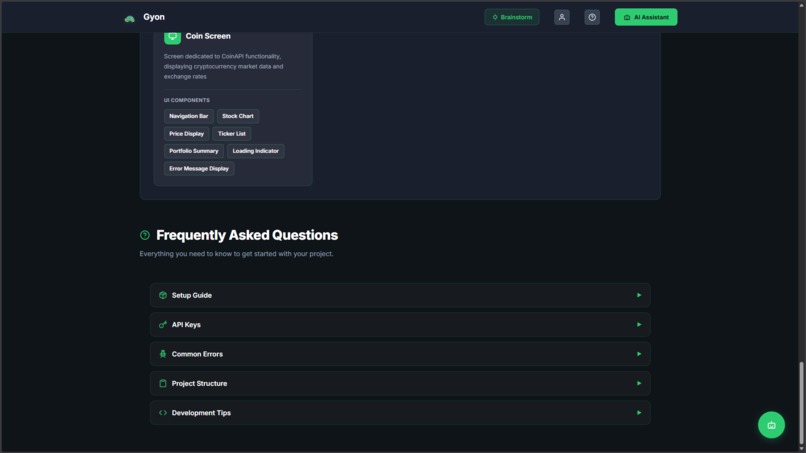The width and height of the screenshot is (806, 453).
Task: Click the Development Tips label text
Action: coord(202,412)
